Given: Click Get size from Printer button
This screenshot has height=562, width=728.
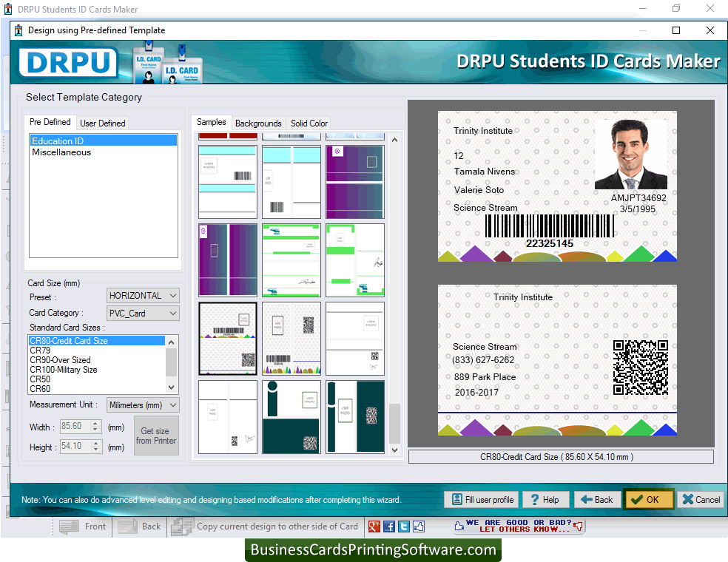Looking at the screenshot, I should [x=156, y=436].
